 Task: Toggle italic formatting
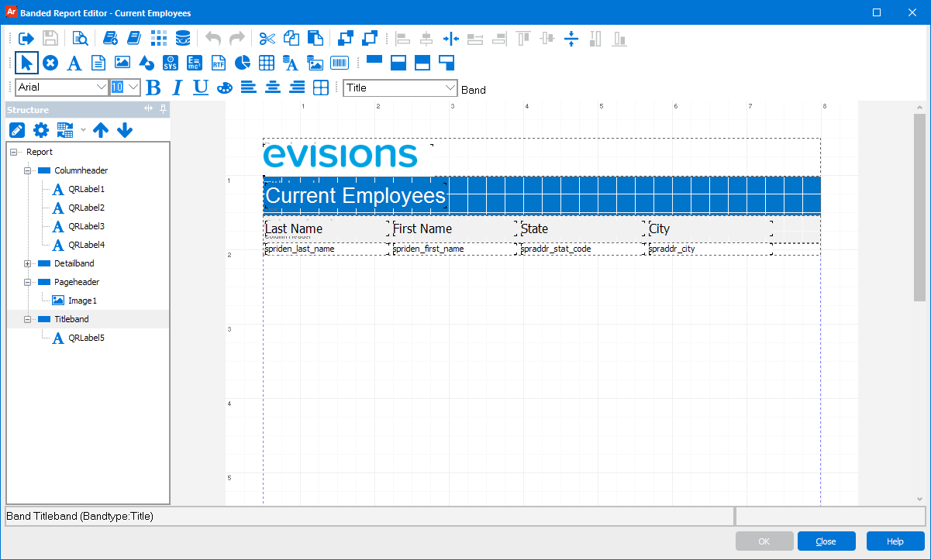[x=177, y=88]
